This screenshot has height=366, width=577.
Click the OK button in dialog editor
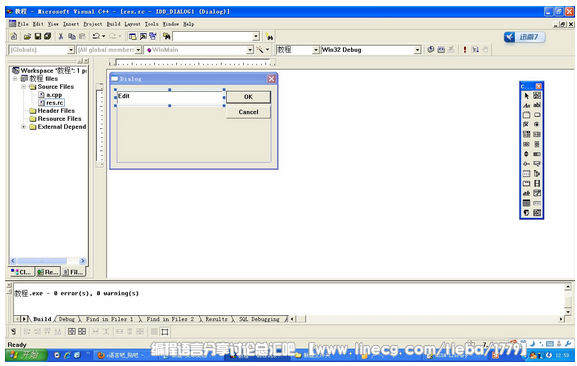coord(248,97)
